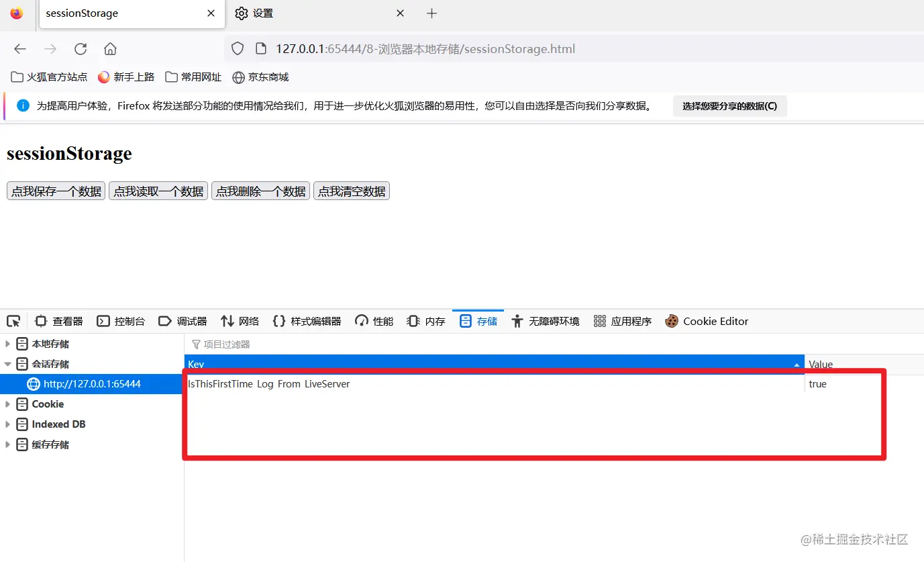Open a new tab with plus button
Screen dimensions: 924x562
(x=431, y=13)
